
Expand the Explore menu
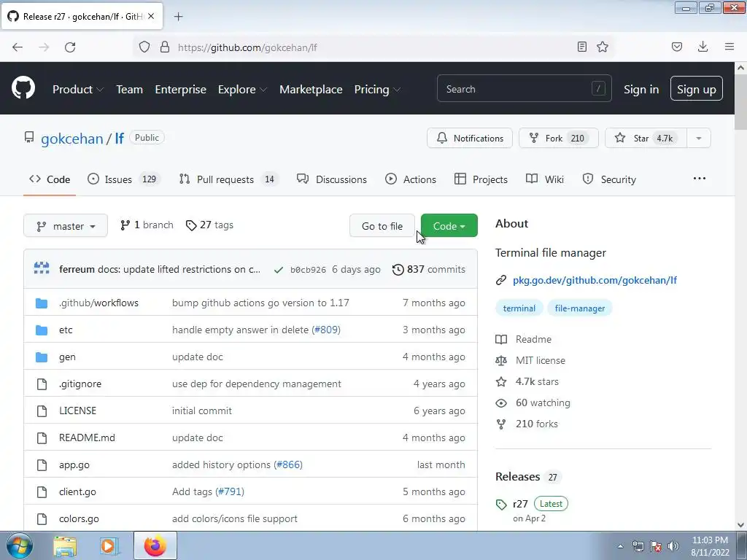tap(242, 89)
